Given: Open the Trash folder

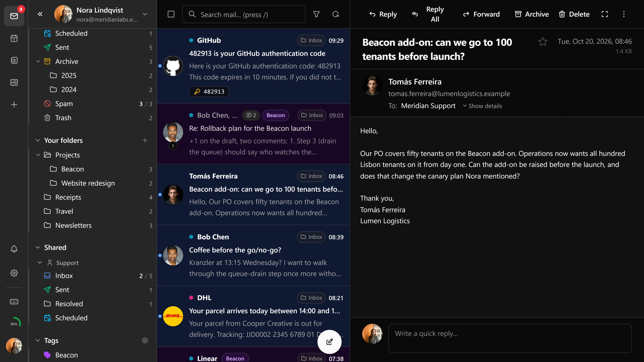Looking at the screenshot, I should pyautogui.click(x=92, y=118).
